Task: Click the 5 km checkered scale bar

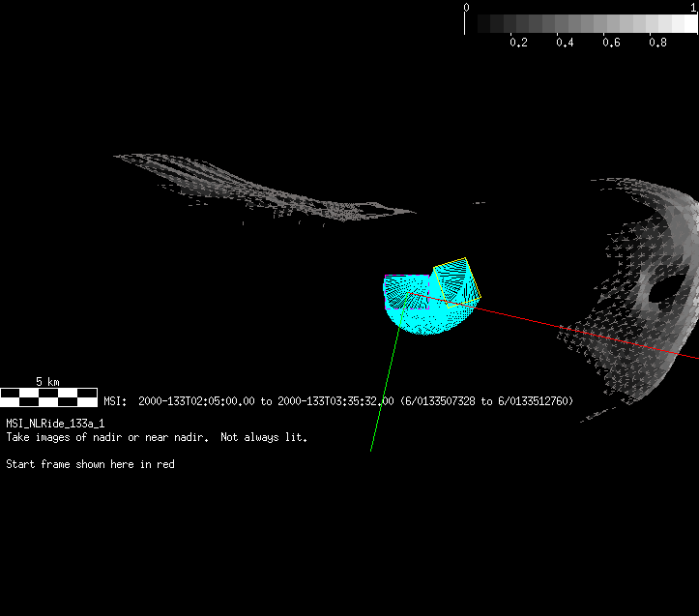Action: tap(48, 397)
